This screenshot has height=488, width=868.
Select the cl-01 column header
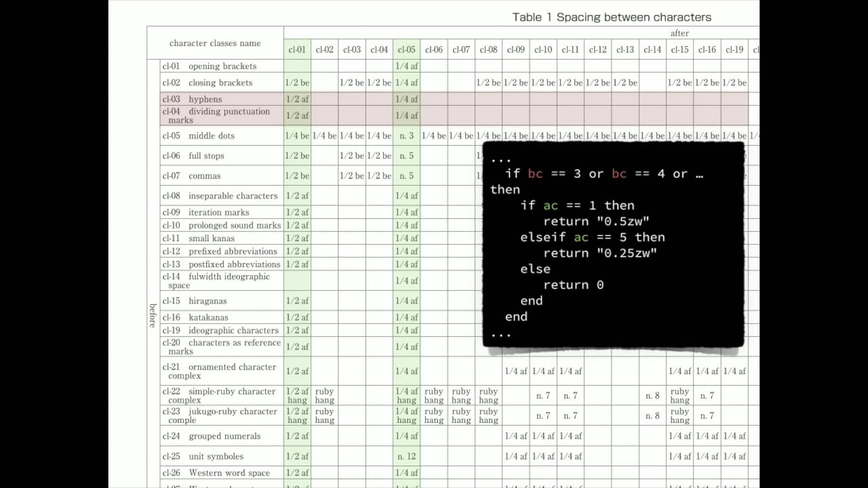(297, 49)
